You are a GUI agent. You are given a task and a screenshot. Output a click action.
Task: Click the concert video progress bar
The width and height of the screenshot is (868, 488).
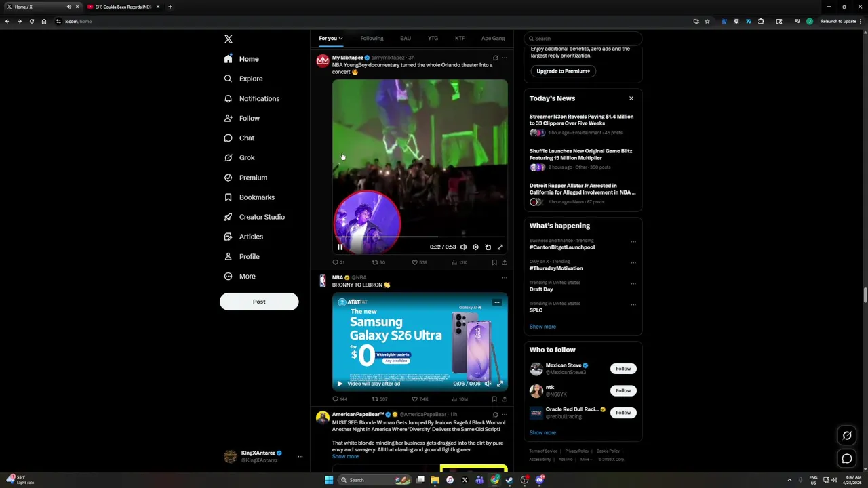click(420, 237)
